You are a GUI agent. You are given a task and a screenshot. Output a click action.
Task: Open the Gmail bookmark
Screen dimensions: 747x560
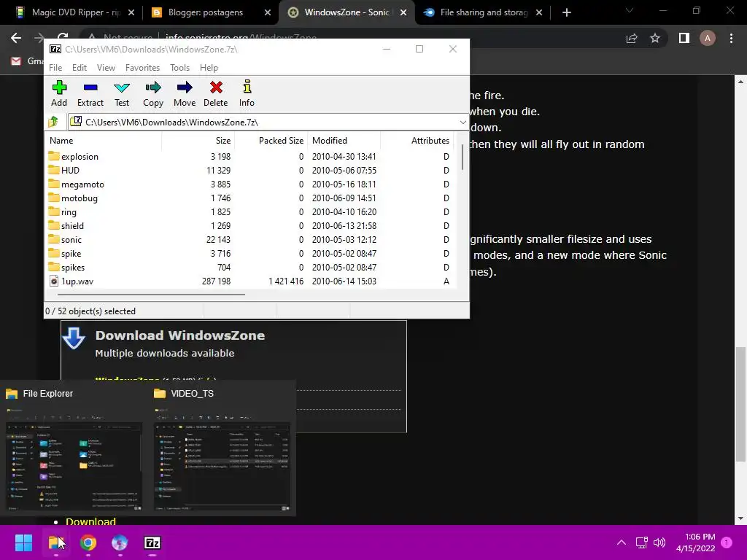click(26, 61)
